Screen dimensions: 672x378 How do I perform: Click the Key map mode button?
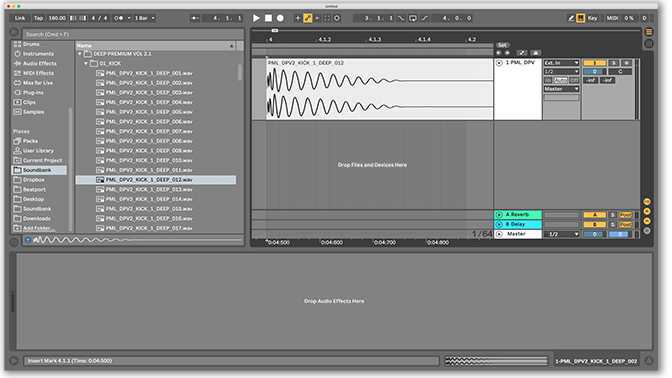(593, 18)
